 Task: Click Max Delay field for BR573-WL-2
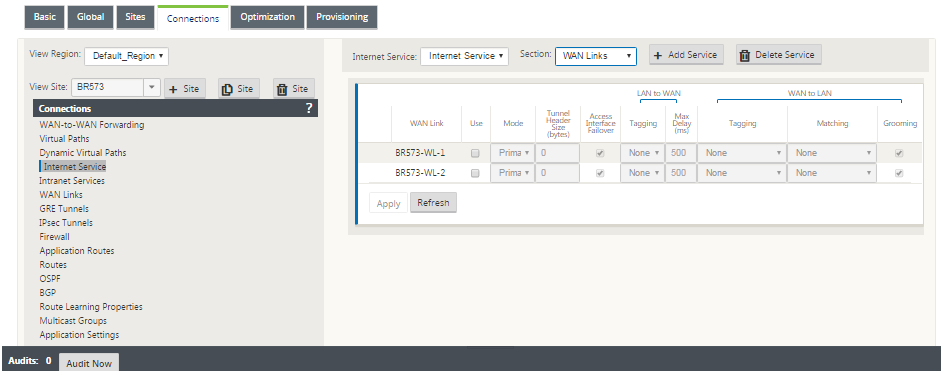[x=681, y=173]
